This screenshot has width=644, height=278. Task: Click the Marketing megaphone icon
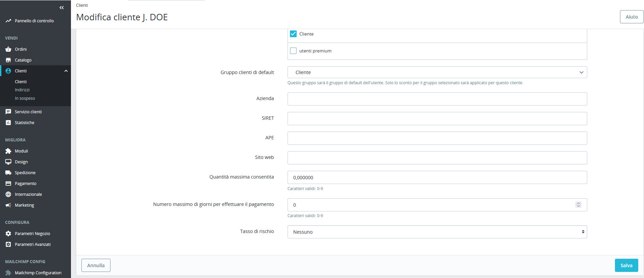tap(8, 205)
